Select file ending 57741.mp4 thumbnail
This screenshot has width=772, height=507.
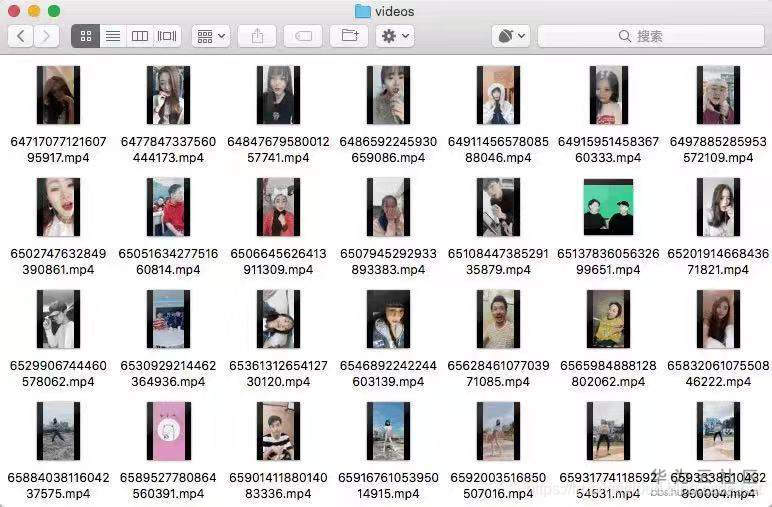point(278,95)
